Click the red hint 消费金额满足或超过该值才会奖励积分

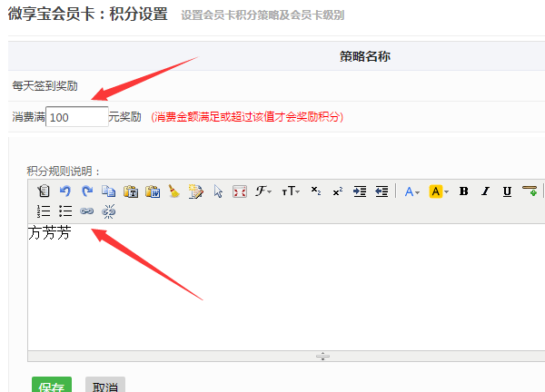pos(247,117)
